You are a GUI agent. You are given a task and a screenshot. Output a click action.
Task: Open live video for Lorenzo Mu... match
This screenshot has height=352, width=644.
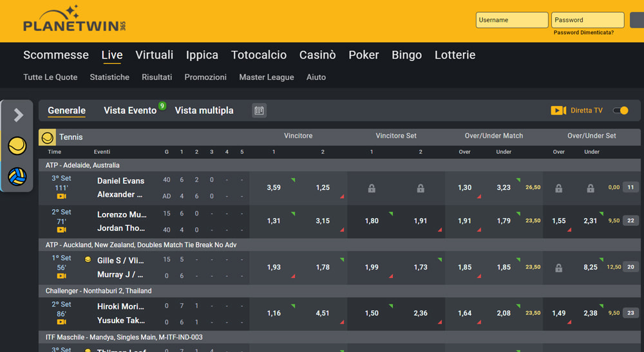[x=61, y=230]
